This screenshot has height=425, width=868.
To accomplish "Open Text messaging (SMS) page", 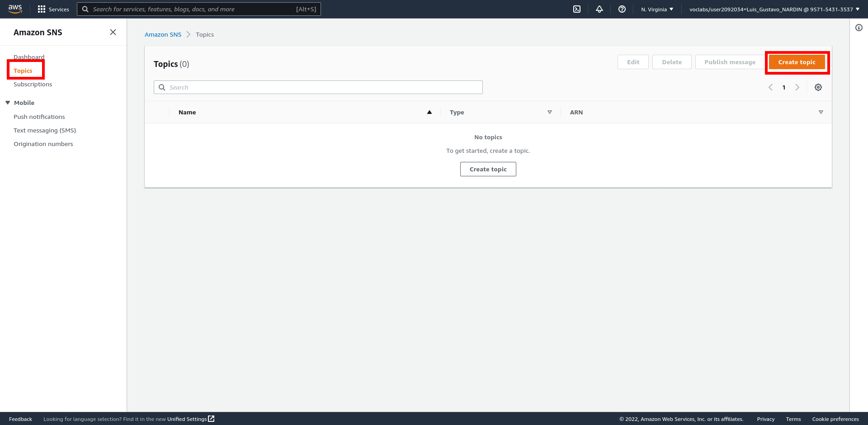I will click(x=45, y=130).
